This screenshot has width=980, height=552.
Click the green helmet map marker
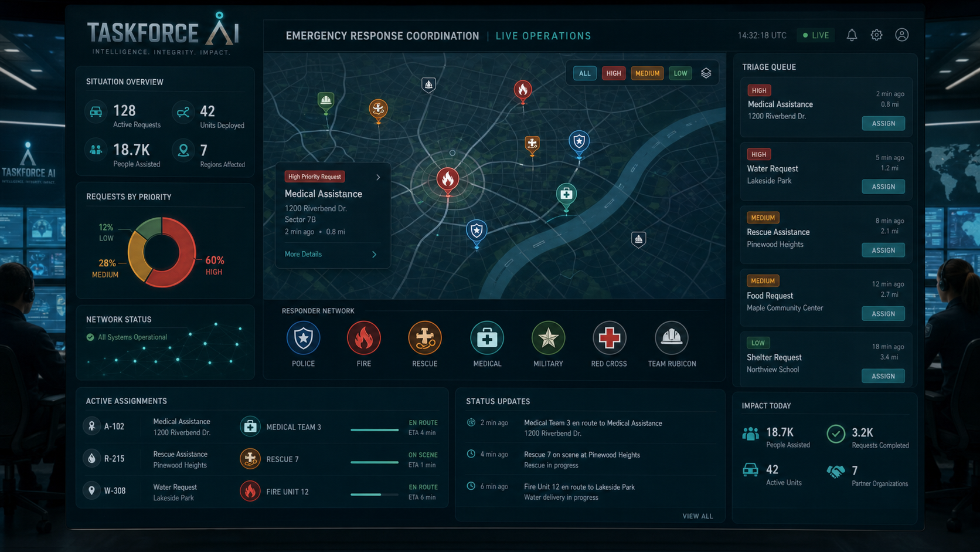(x=326, y=101)
